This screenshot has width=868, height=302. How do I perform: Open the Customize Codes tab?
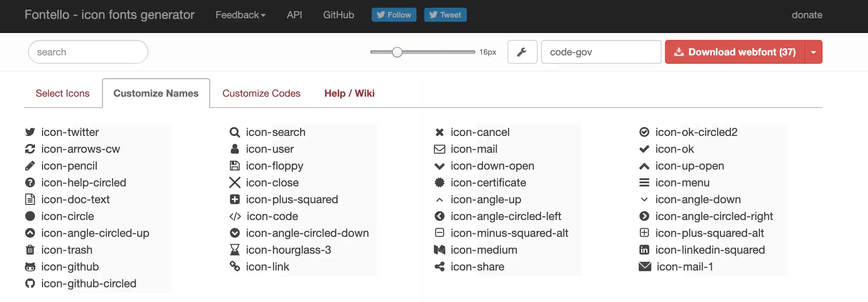point(261,93)
